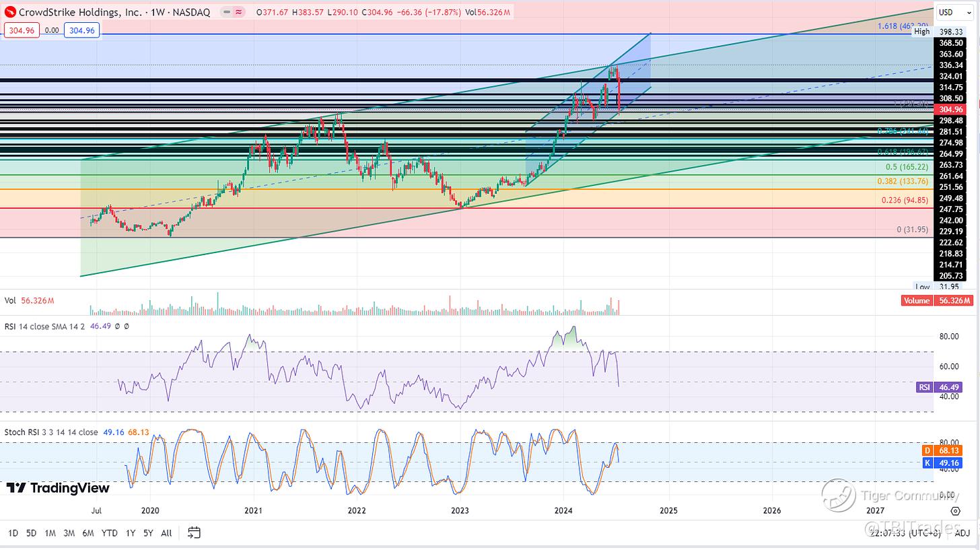Click the 0.382 (133.76) Fibonacci label
This screenshot has width=980, height=550.
[903, 181]
